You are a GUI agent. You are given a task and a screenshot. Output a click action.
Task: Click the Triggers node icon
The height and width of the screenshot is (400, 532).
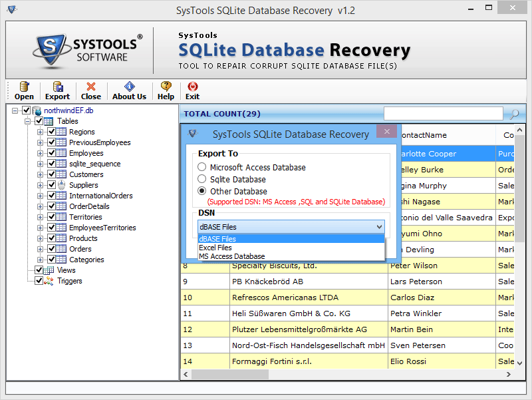pos(49,281)
